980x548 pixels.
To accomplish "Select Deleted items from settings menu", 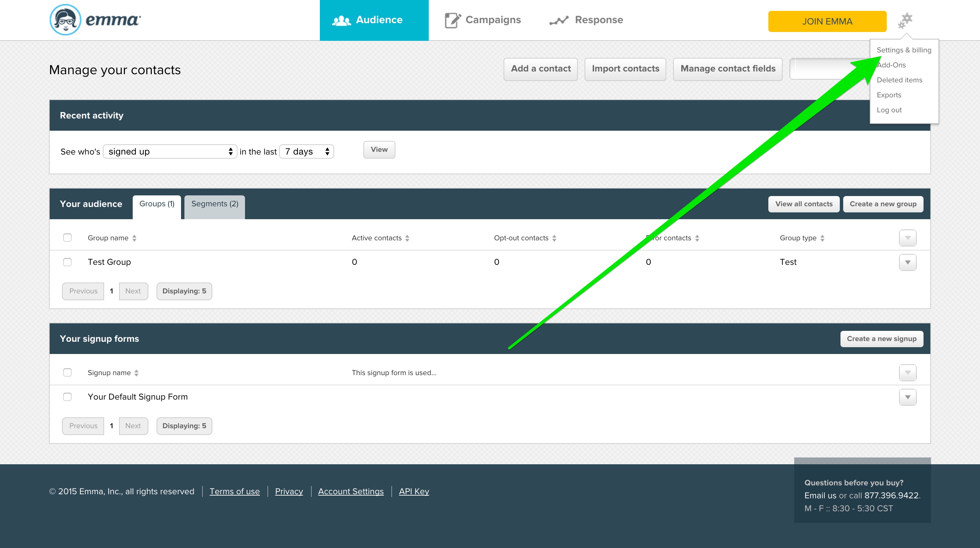I will pyautogui.click(x=899, y=80).
